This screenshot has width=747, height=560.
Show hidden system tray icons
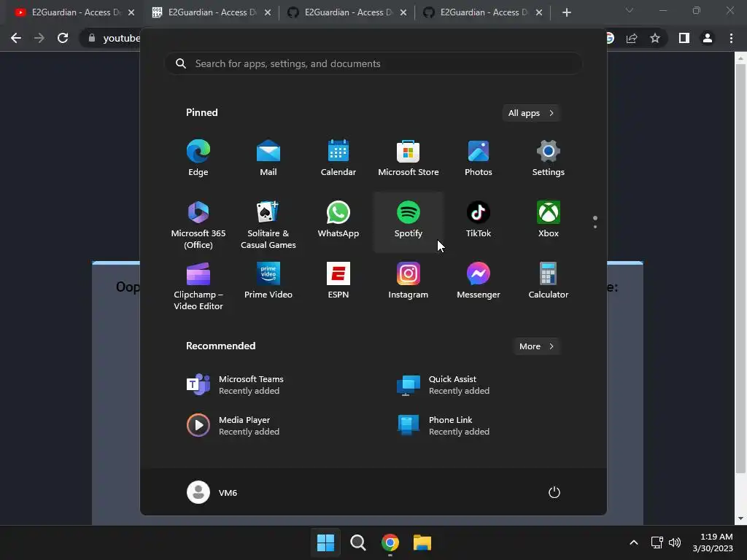(634, 542)
